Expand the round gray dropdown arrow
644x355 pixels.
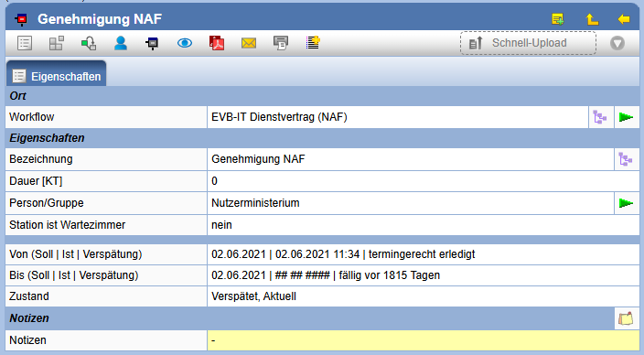click(x=617, y=43)
